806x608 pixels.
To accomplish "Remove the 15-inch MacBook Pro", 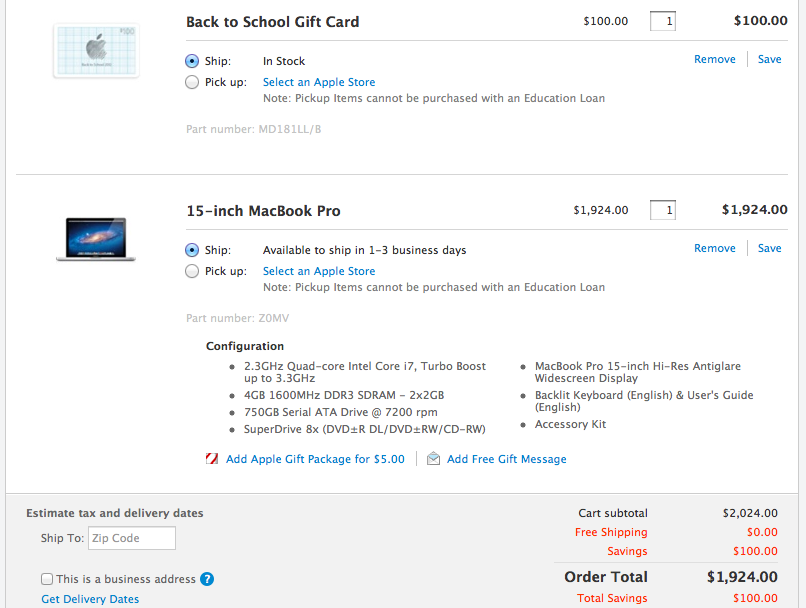I will click(715, 248).
